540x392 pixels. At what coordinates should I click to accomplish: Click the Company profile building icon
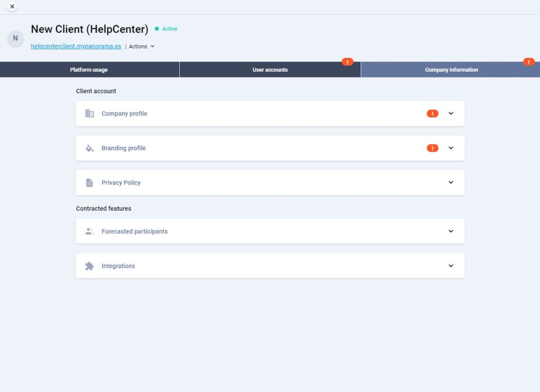point(90,114)
